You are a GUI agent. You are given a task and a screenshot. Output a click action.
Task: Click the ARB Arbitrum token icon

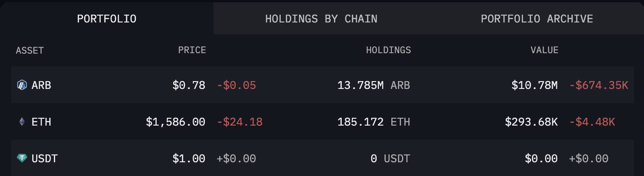pyautogui.click(x=22, y=85)
